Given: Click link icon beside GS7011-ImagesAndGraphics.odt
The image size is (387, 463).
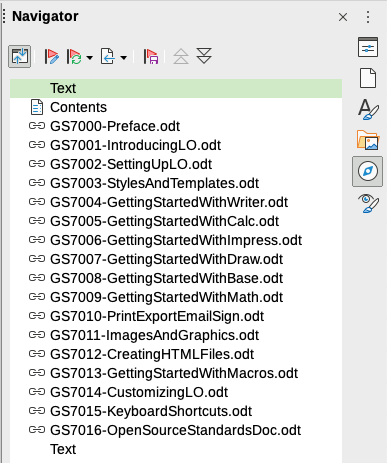Looking at the screenshot, I should click(37, 335).
